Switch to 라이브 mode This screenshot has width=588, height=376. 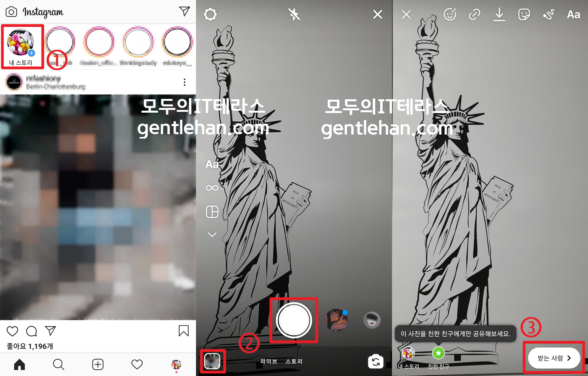coord(269,361)
